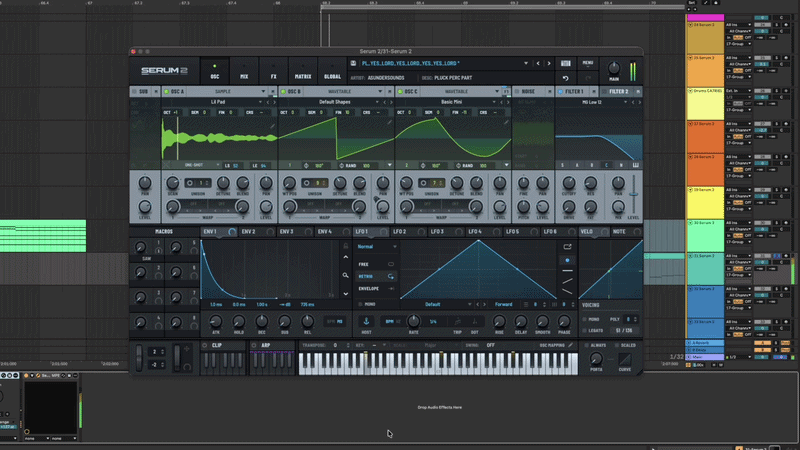Enable the SUB oscillator
This screenshot has height=450, width=800.
(x=134, y=92)
